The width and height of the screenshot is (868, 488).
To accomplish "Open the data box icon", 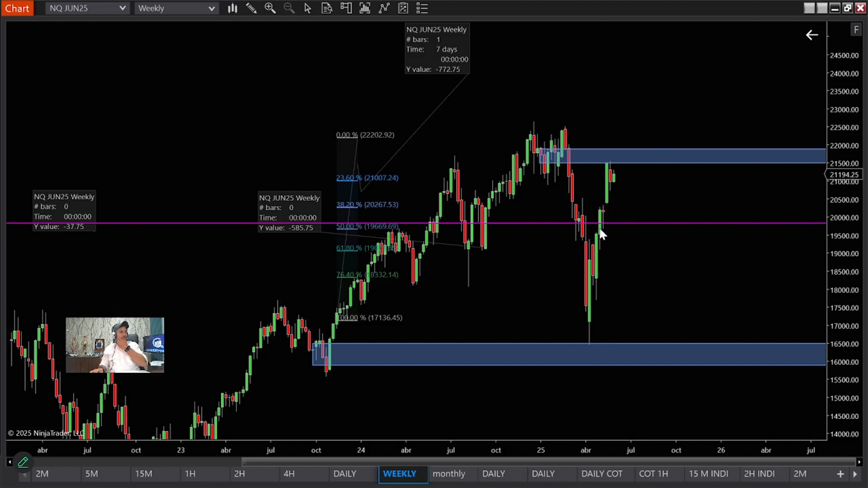I will click(327, 8).
